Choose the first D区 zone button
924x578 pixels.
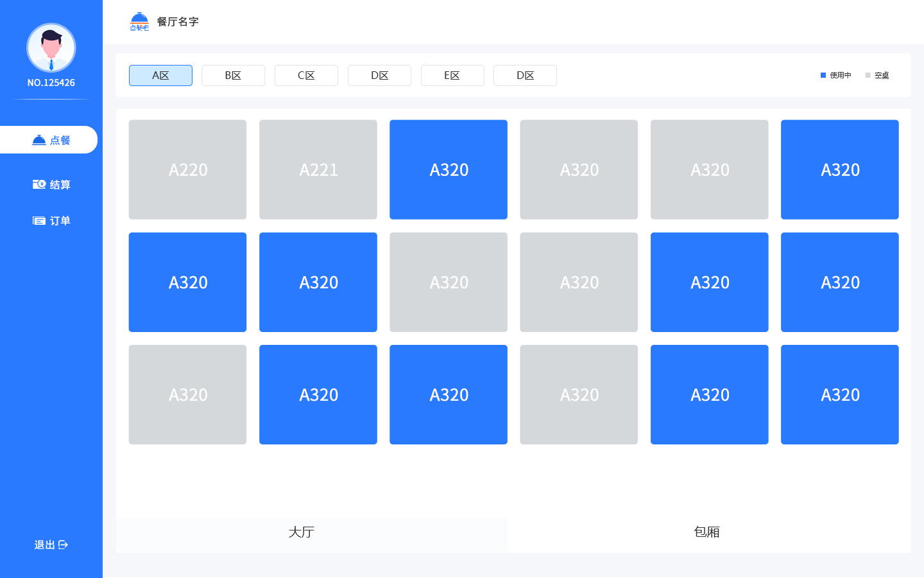tap(379, 75)
